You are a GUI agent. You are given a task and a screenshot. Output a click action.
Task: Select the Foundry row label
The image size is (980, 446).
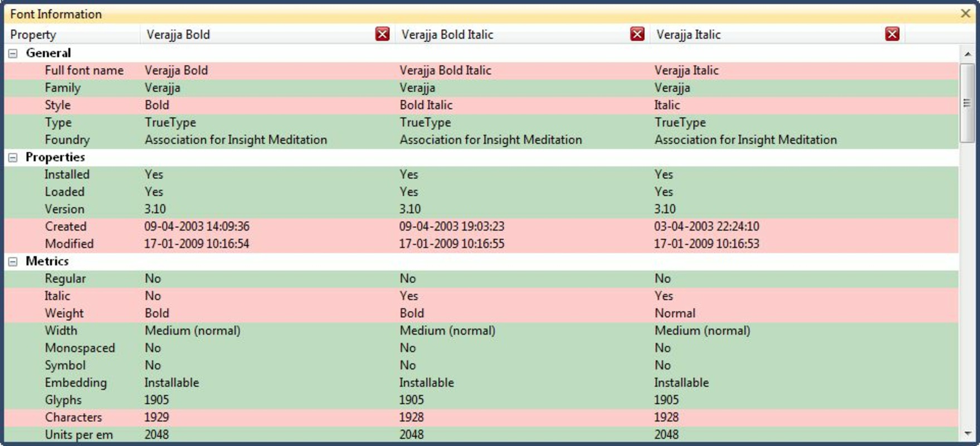click(x=67, y=139)
